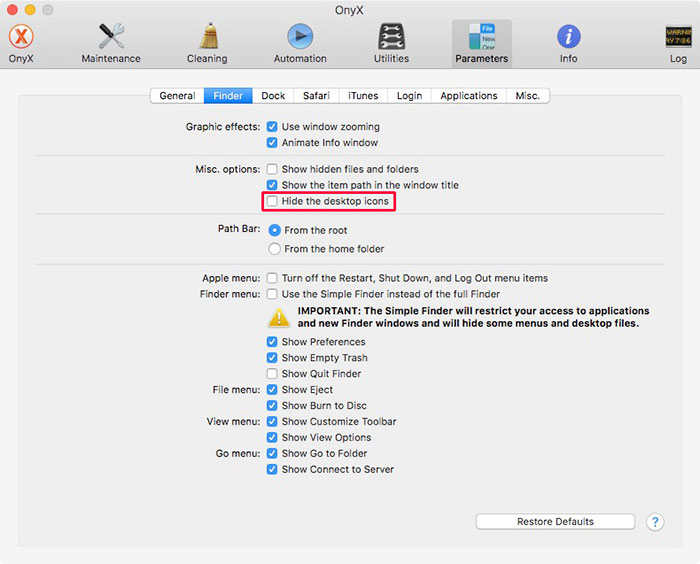Click the Restore Defaults button
Screen dimensions: 700x564
[x=555, y=522]
